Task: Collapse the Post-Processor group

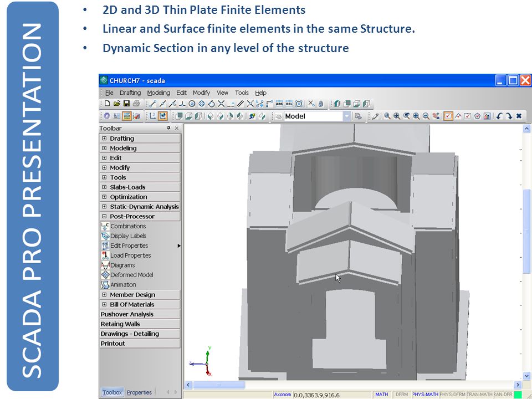Action: (x=104, y=216)
